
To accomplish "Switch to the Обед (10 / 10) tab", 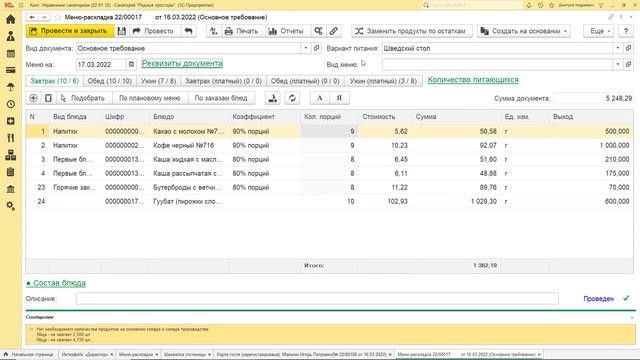I will 110,81.
